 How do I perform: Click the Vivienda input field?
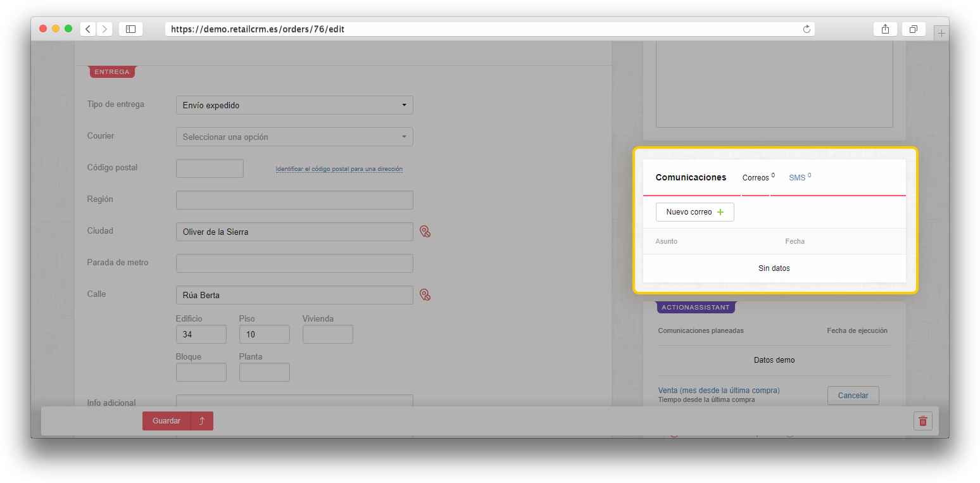click(x=328, y=334)
